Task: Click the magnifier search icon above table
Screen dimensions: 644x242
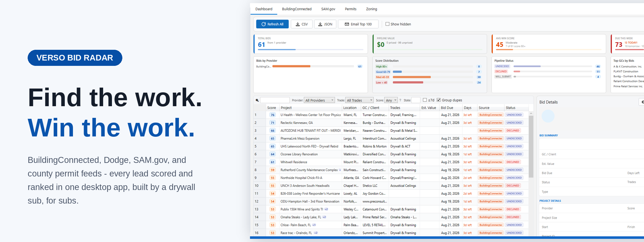Action: (x=257, y=100)
